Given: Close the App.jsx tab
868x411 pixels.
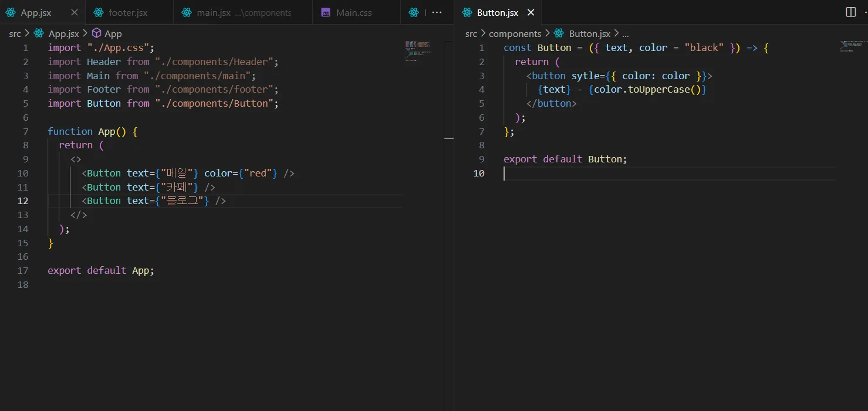Looking at the screenshot, I should point(74,12).
